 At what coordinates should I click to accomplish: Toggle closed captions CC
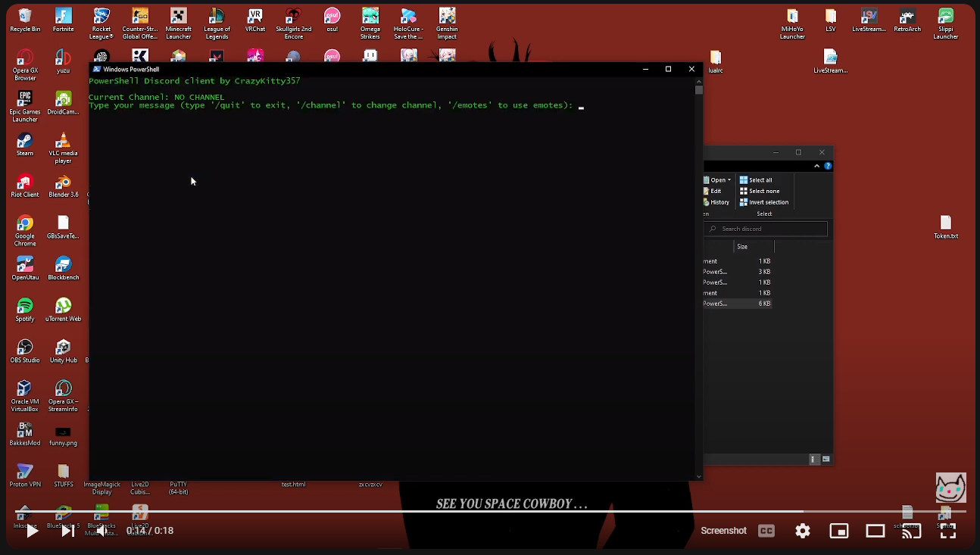click(x=766, y=531)
